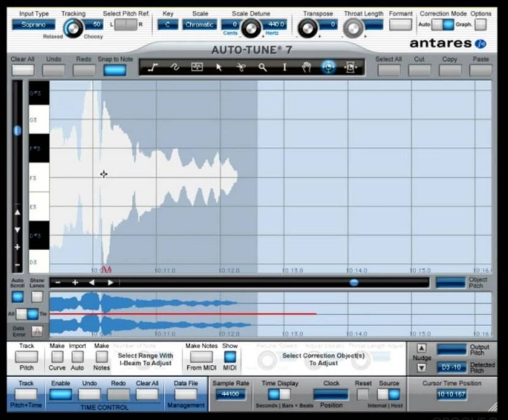This screenshot has width=508, height=420.
Task: Click Time Control Clear All button
Action: (x=147, y=394)
